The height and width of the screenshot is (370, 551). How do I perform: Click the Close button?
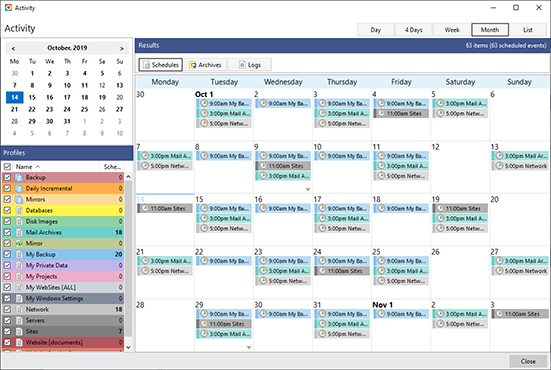(528, 361)
